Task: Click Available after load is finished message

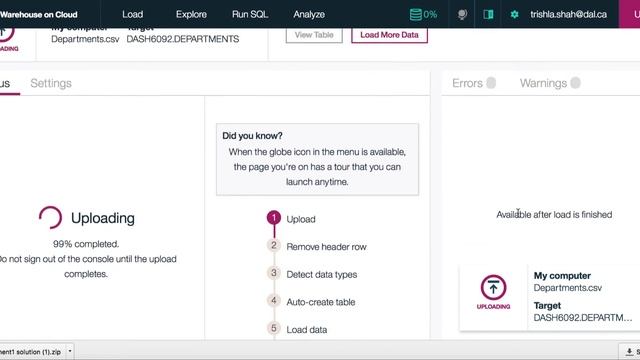Action: (554, 215)
